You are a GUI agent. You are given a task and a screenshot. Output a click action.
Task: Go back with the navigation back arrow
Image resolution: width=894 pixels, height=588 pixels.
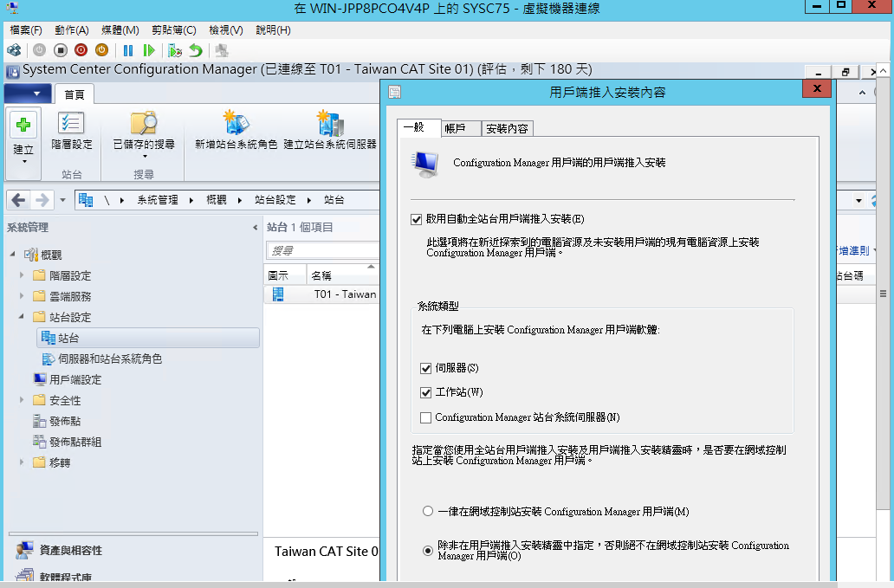pyautogui.click(x=19, y=200)
